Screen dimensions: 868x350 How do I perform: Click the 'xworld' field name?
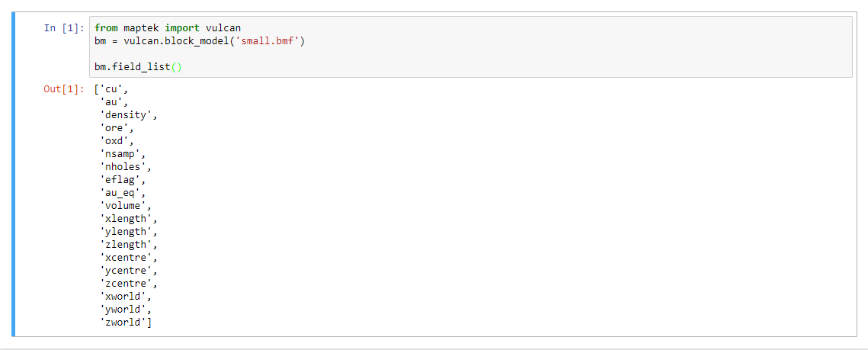126,297
